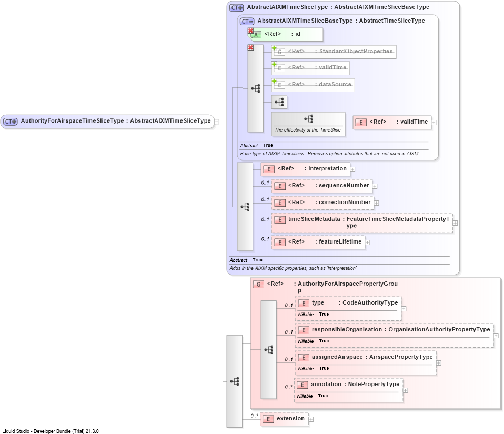This screenshot has height=434, width=504.
Task: Click the Liquid Studio Developer Bundle footer text
Action: 51,431
